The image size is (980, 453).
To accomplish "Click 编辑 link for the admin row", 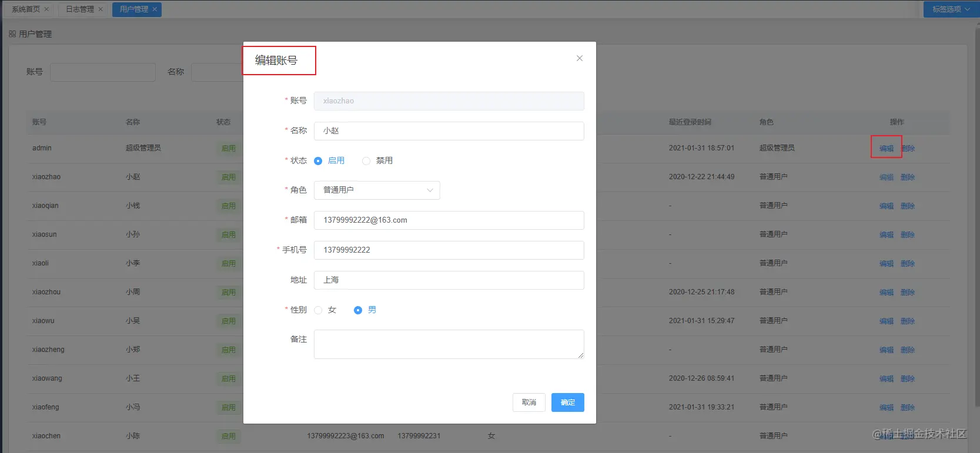I will point(887,148).
